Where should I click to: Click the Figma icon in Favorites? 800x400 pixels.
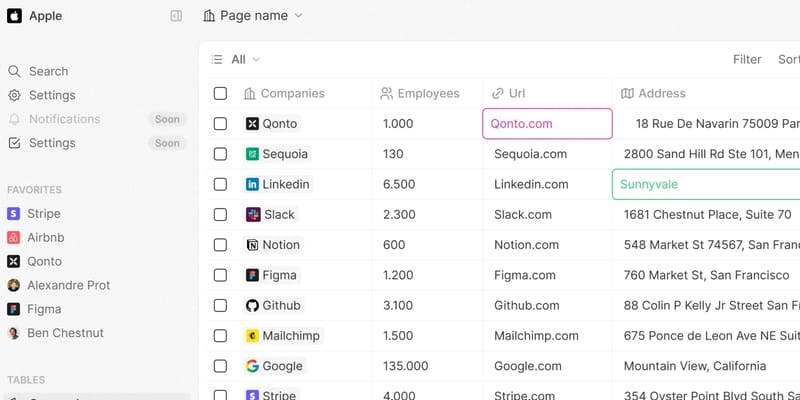point(13,309)
